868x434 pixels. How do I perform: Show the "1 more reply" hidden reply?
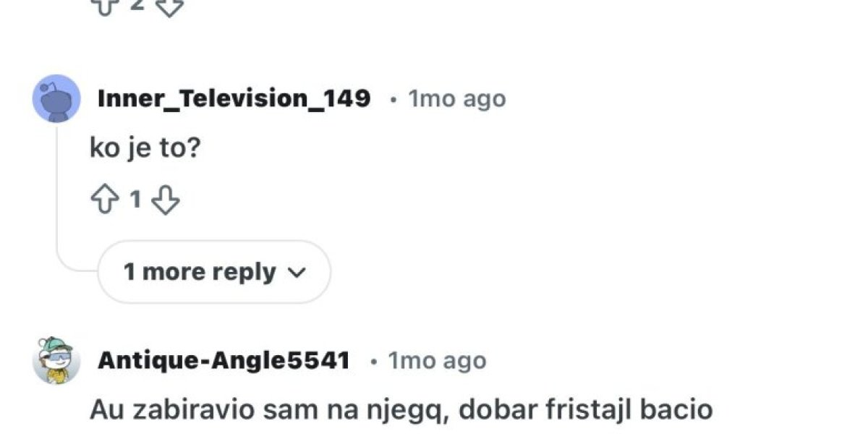coord(214,272)
